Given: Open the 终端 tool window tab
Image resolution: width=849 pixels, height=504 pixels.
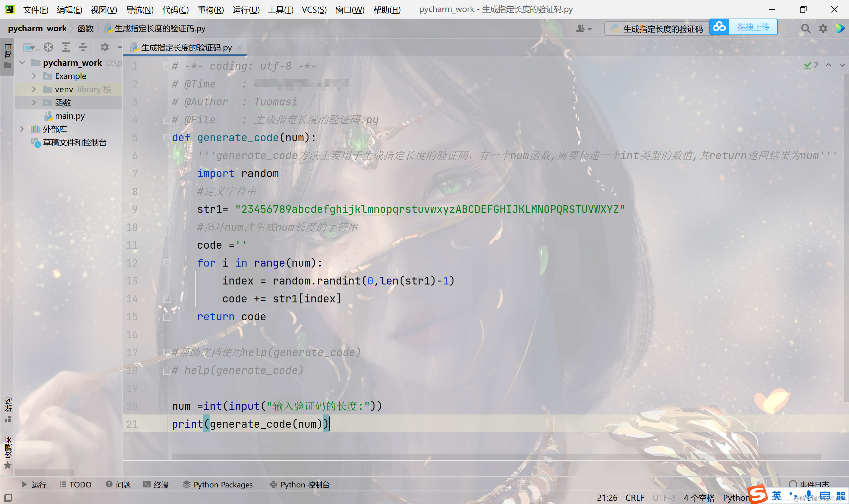Looking at the screenshot, I should pyautogui.click(x=156, y=485).
